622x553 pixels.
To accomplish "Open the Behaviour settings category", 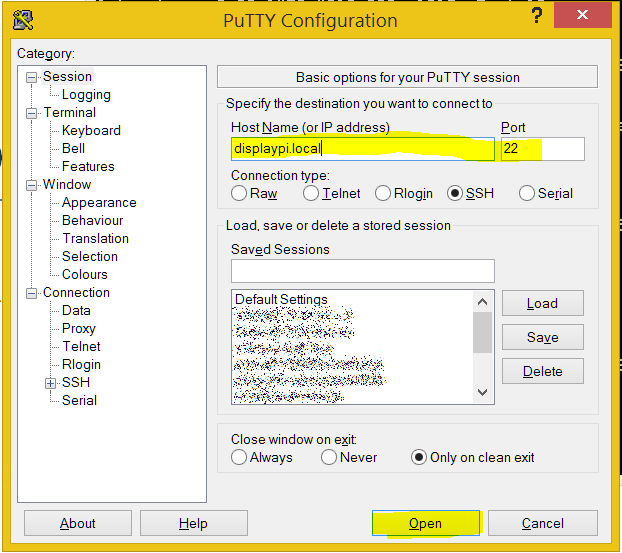I will [92, 221].
